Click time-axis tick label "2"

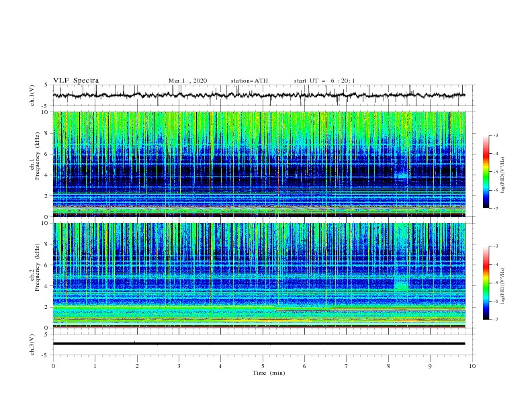pos(137,366)
